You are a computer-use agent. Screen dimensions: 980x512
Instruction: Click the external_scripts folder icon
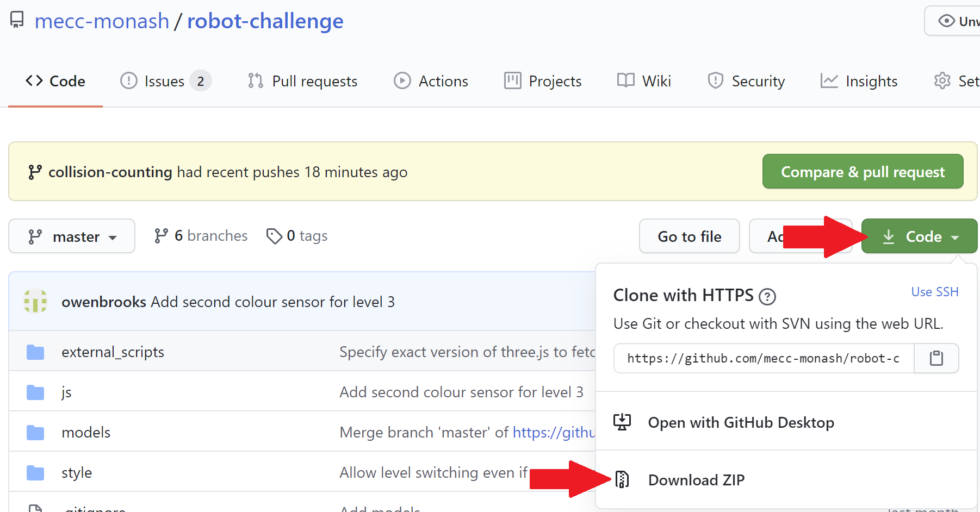(35, 352)
